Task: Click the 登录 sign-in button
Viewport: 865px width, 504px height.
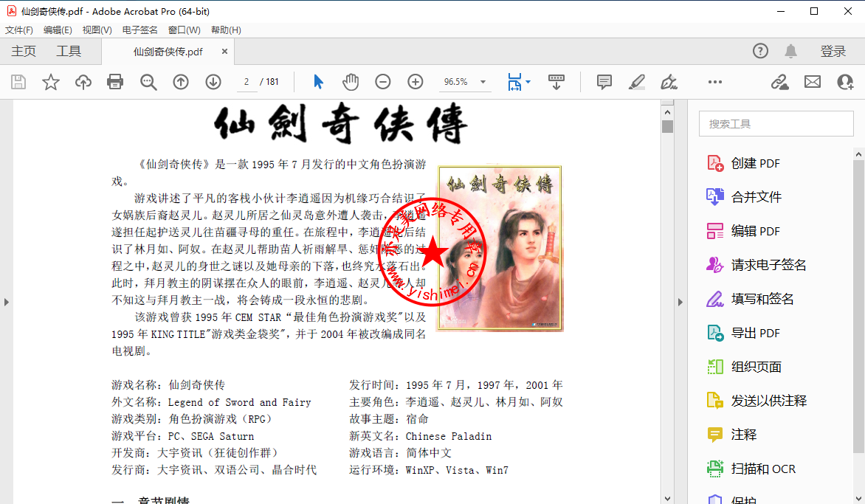Action: (x=833, y=51)
